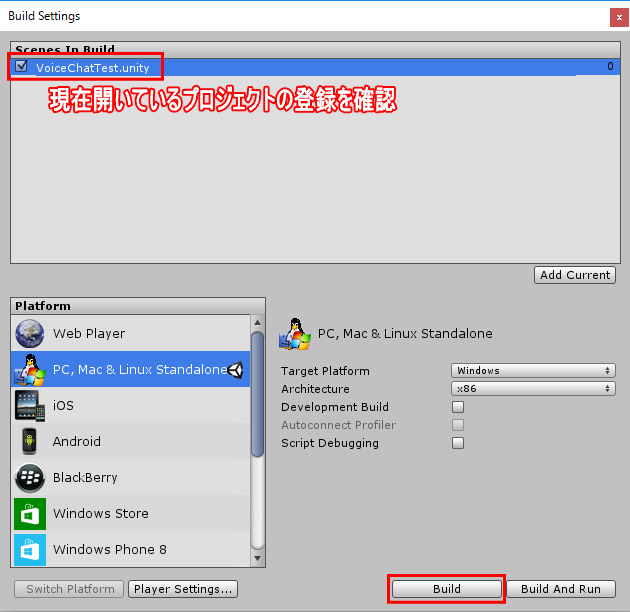Open the Target Platform dropdown

533,370
